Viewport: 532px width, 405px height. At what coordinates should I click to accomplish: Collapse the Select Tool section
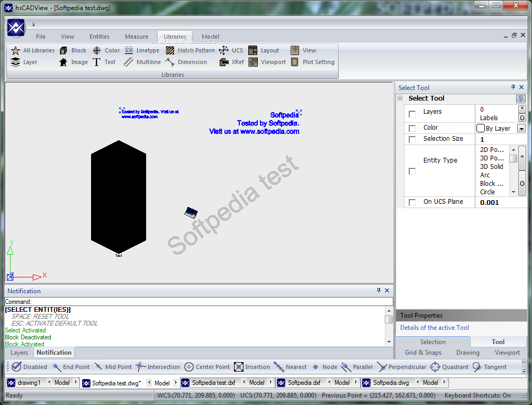400,98
